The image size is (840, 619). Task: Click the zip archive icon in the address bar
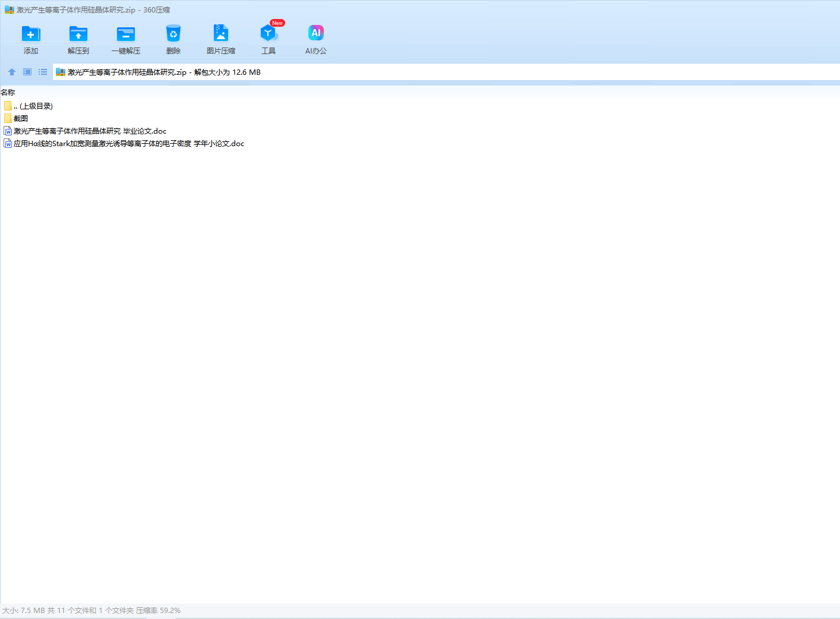click(x=60, y=72)
